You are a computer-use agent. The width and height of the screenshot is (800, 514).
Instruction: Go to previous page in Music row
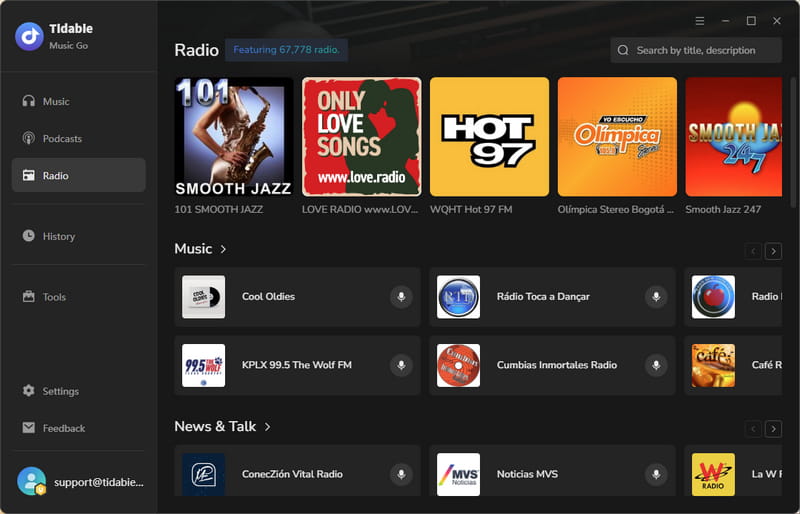pos(753,251)
